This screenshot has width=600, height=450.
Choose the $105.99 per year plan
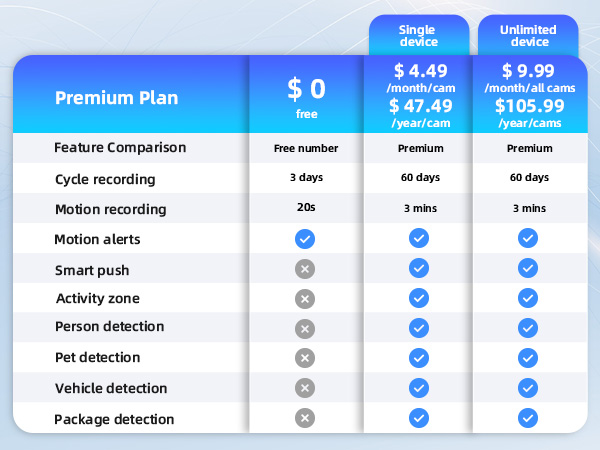coord(529,110)
